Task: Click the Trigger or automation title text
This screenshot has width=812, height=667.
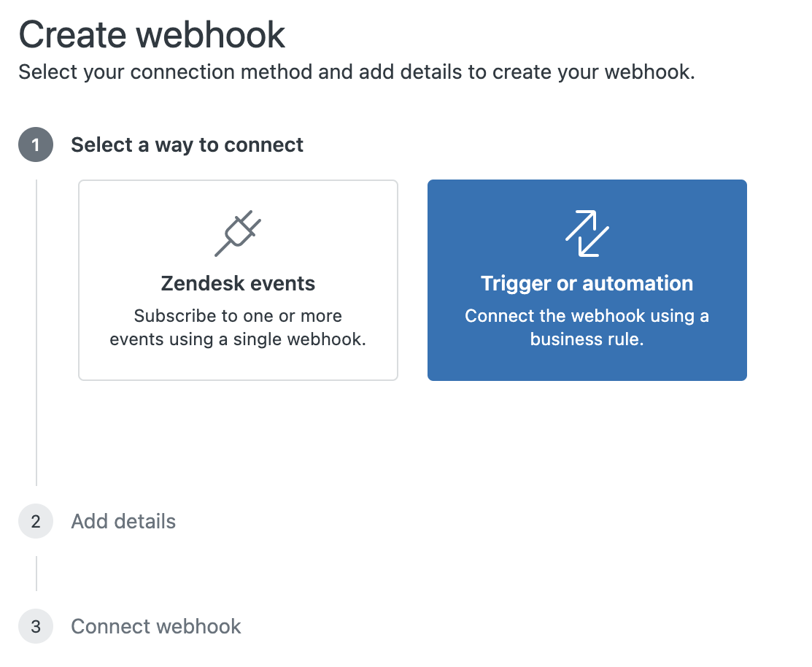Action: click(x=587, y=283)
